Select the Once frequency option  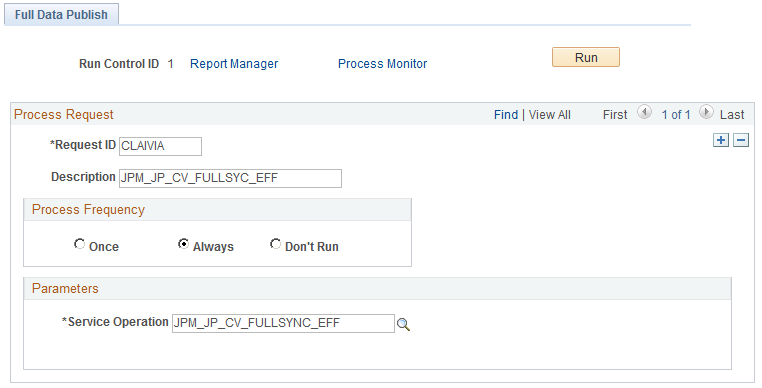(x=79, y=244)
